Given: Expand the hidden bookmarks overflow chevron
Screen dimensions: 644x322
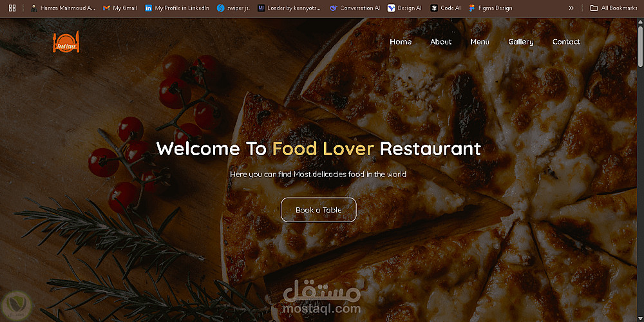Looking at the screenshot, I should point(571,8).
